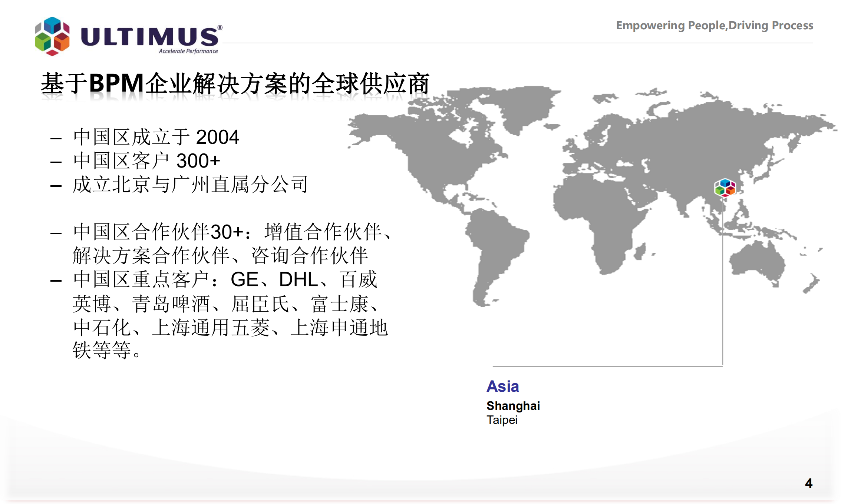This screenshot has width=841, height=504.
Task: Click the page number 4
Action: (x=809, y=483)
